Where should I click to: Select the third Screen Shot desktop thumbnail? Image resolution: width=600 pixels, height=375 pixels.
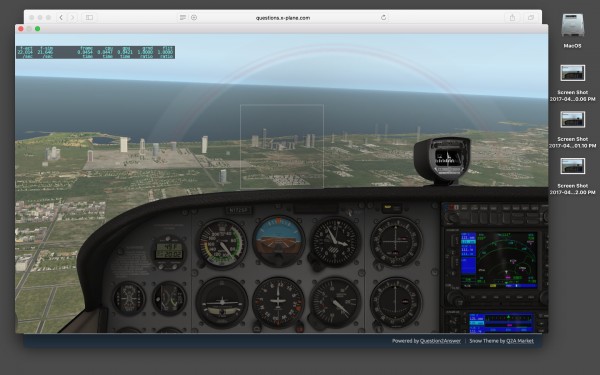coord(572,166)
